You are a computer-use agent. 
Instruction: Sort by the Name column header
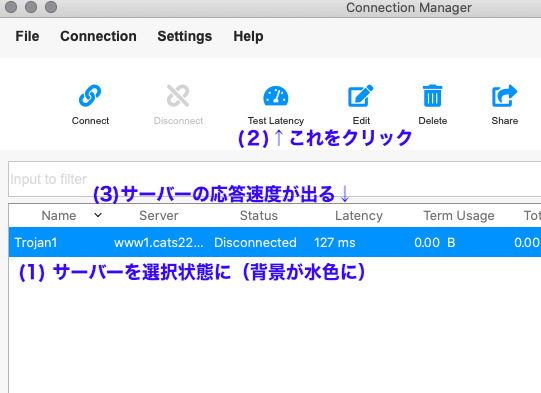[x=59, y=216]
